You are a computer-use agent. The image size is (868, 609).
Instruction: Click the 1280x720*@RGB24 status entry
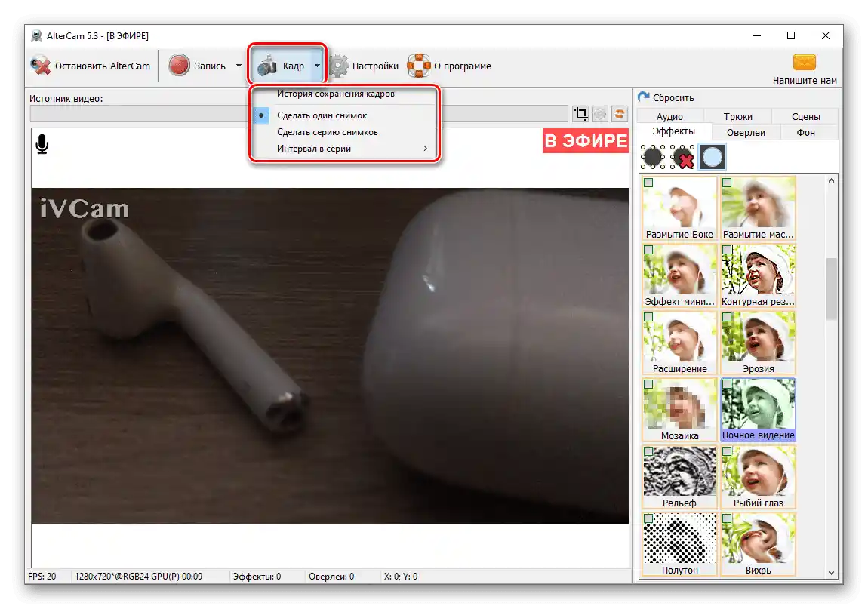(x=138, y=577)
